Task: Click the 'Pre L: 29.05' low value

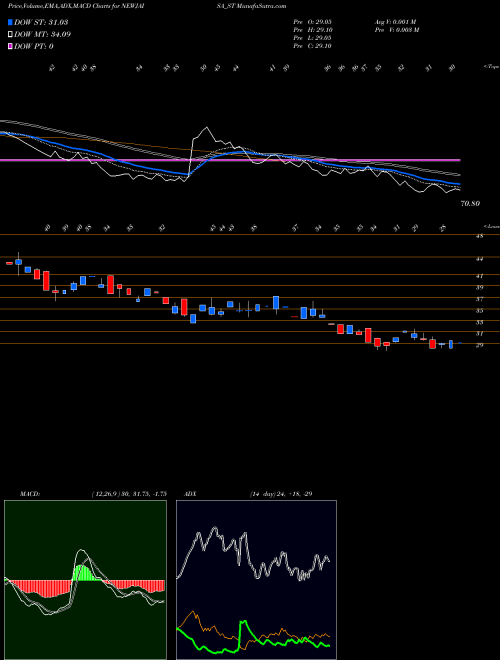Action: point(313,38)
